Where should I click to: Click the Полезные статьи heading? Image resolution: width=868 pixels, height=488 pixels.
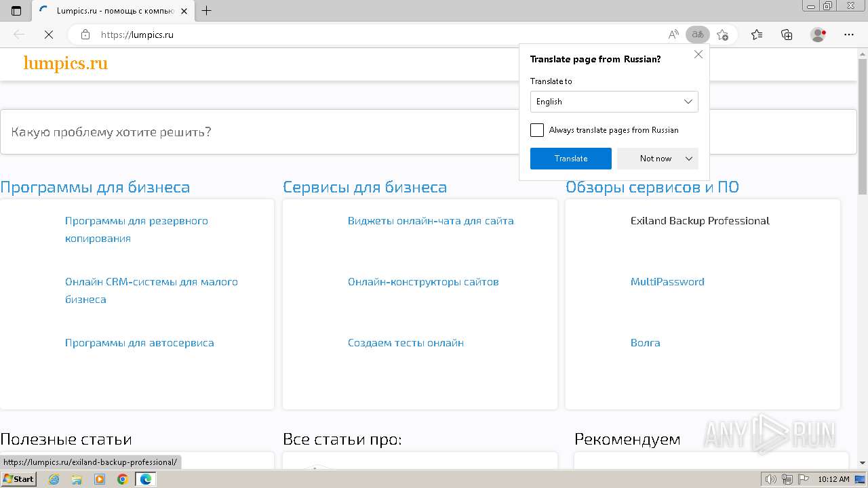66,439
